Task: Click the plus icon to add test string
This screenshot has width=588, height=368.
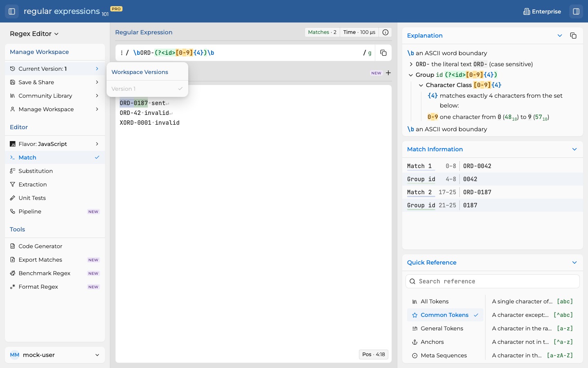Action: [x=388, y=73]
